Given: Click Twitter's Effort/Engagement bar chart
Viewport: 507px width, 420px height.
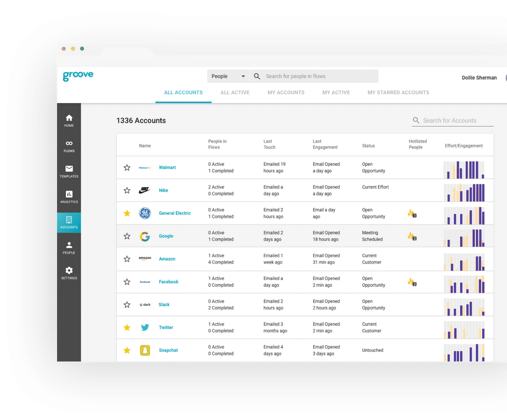Looking at the screenshot, I should [464, 330].
